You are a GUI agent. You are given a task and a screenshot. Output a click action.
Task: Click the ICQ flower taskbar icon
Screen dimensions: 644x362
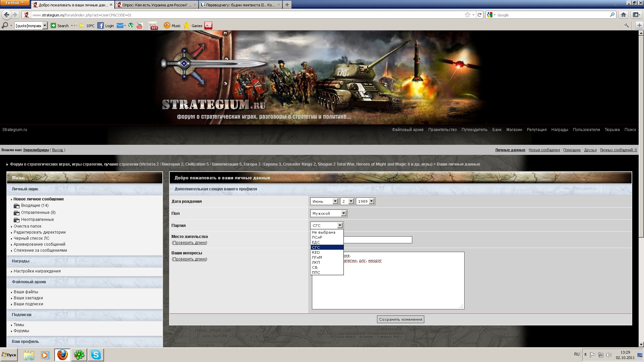click(79, 355)
